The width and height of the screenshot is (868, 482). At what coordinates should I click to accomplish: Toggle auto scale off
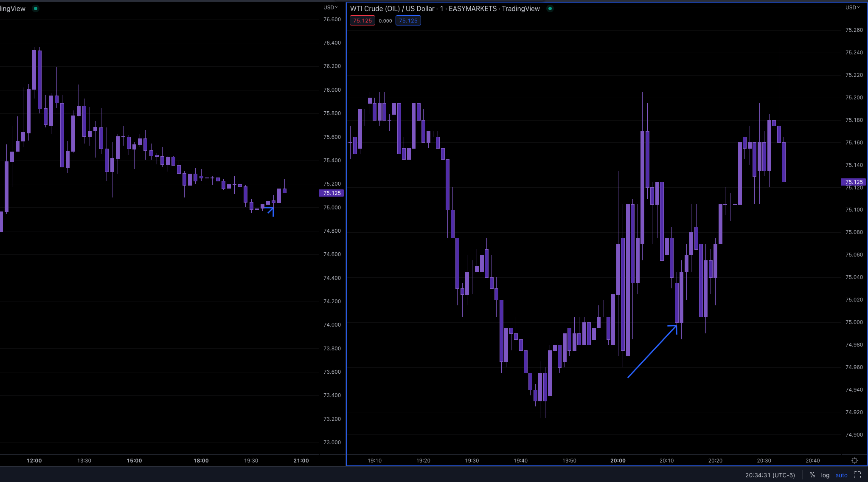point(841,475)
